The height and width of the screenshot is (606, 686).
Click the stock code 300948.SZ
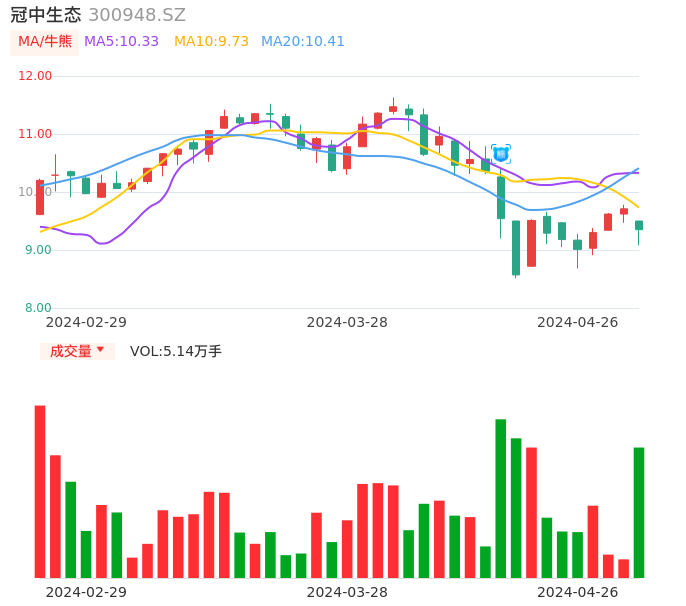pos(137,15)
